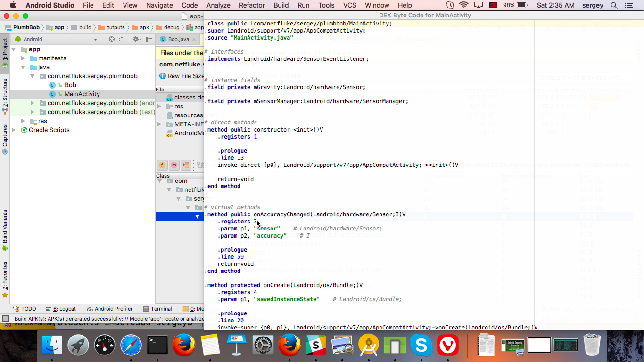The image size is (644, 362).
Task: Expand the manifests folder
Action: [x=23, y=58]
